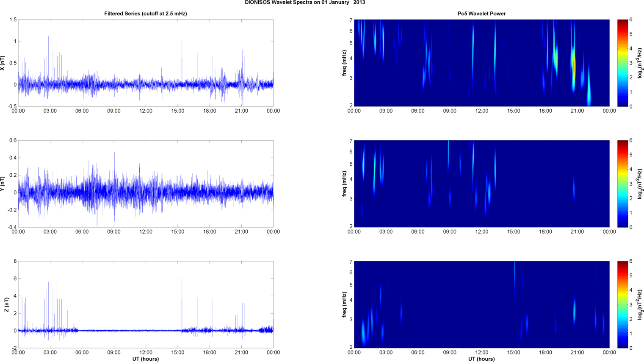Click 'UT (hours)' label under bottom wavelet spectrogram

click(x=481, y=359)
